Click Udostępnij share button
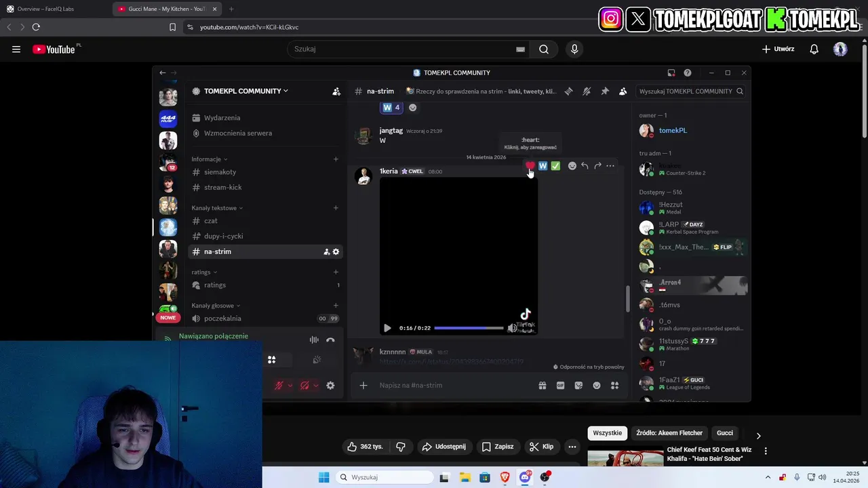This screenshot has width=868, height=488. [x=443, y=447]
